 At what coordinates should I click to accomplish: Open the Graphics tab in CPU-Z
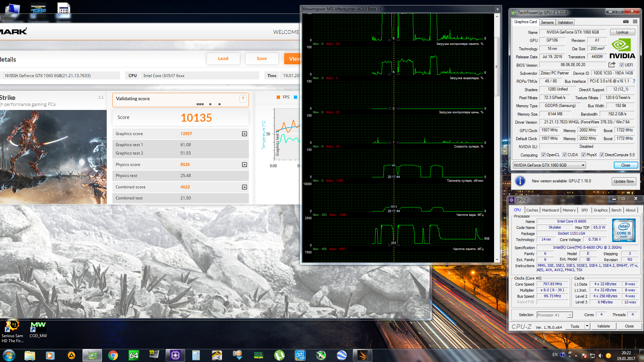coord(600,210)
